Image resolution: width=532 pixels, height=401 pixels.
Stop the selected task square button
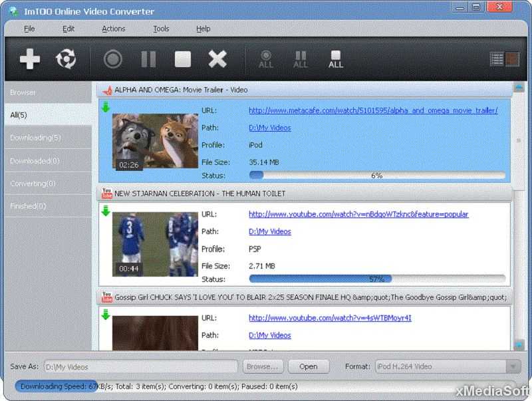[x=183, y=59]
